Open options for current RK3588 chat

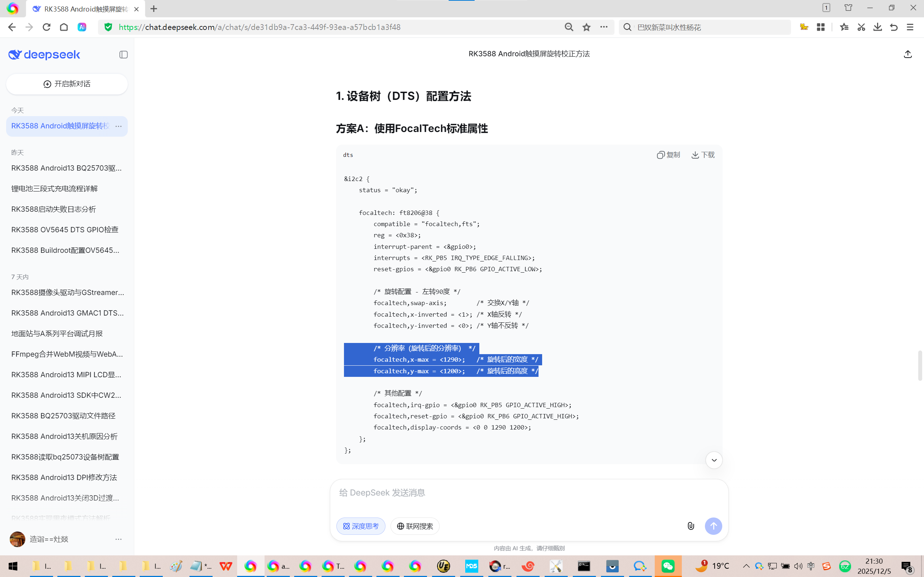coord(118,126)
